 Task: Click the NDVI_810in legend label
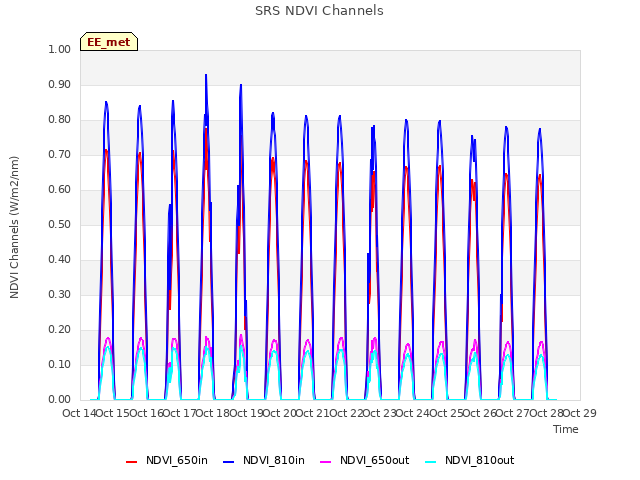(x=273, y=460)
